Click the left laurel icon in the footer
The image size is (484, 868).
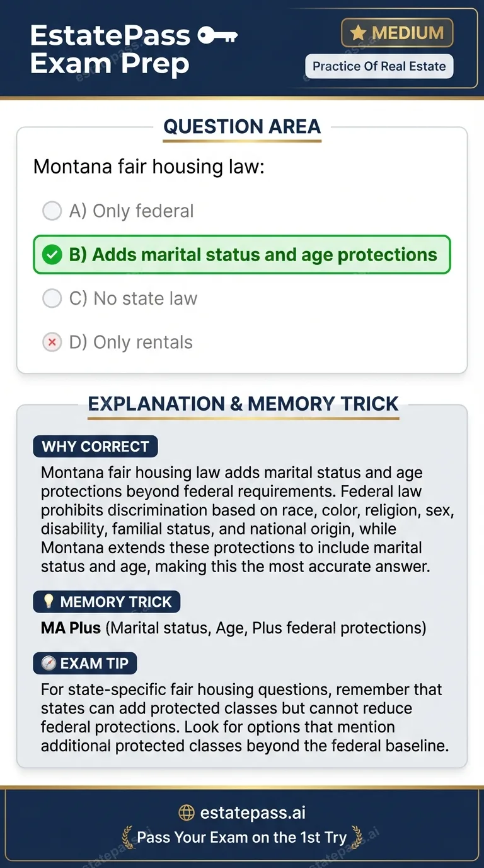pyautogui.click(x=126, y=838)
